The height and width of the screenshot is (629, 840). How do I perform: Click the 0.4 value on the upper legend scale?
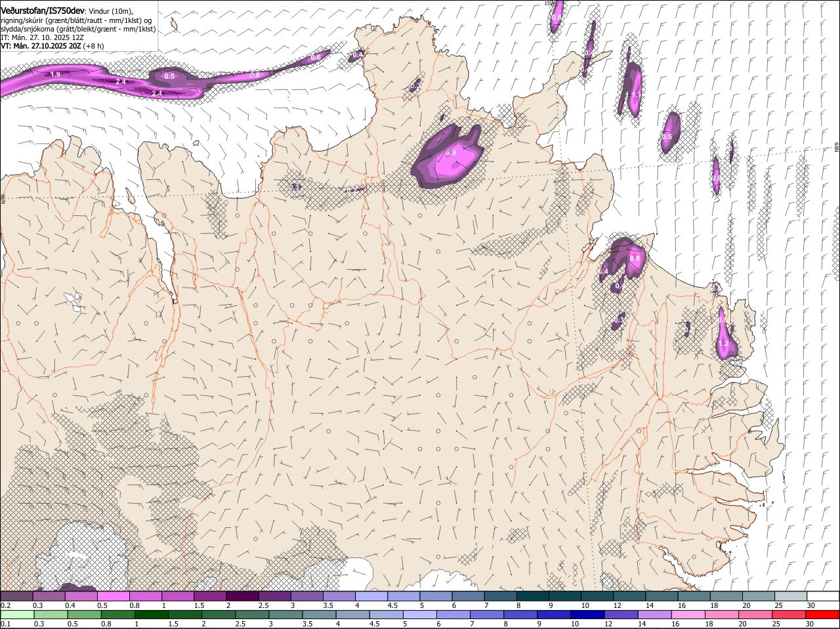pos(70,605)
